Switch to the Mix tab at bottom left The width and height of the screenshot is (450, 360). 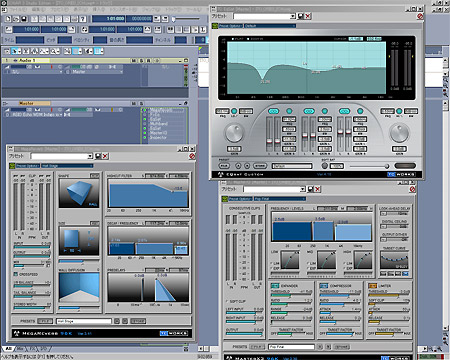20,349
